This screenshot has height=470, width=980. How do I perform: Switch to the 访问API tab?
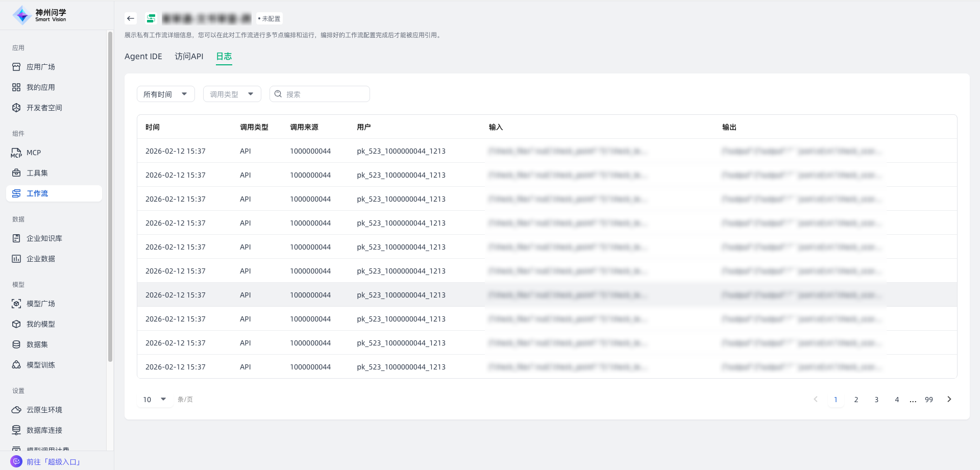189,57
